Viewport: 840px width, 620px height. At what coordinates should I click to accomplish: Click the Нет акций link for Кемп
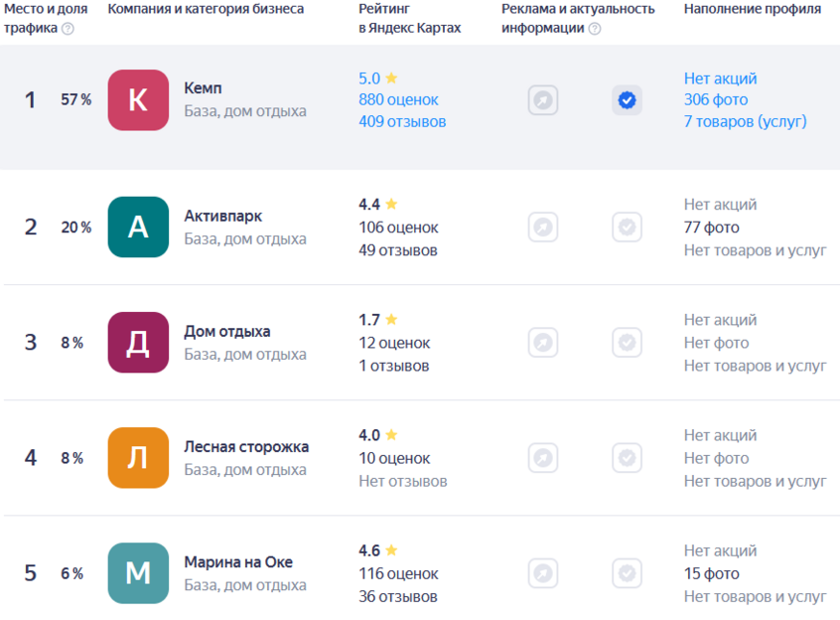(720, 77)
